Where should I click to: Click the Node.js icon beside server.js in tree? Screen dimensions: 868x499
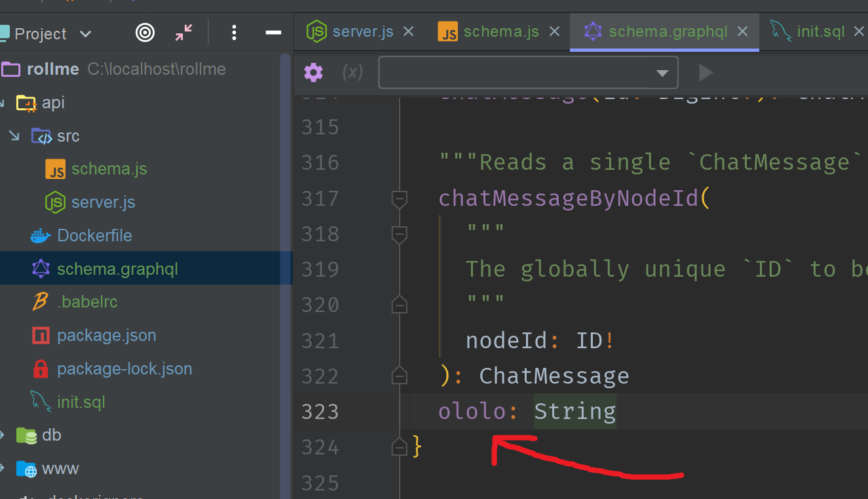coord(55,202)
